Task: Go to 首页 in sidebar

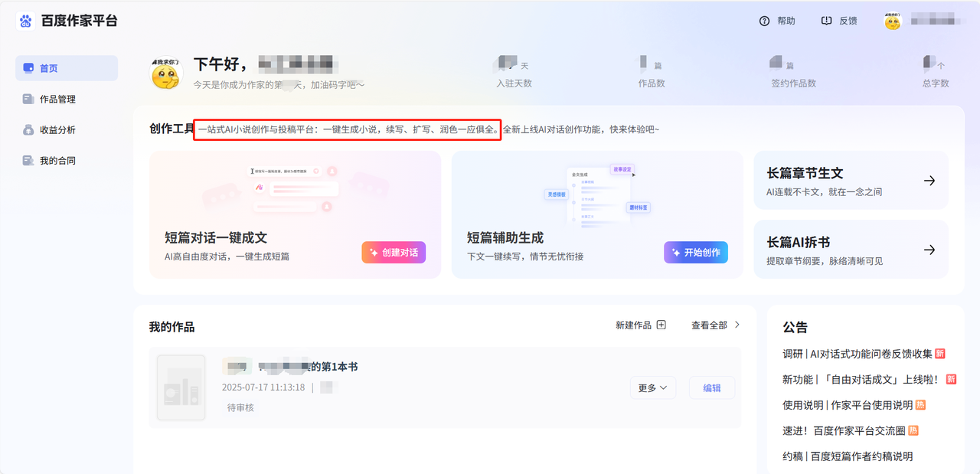Action: 67,68
